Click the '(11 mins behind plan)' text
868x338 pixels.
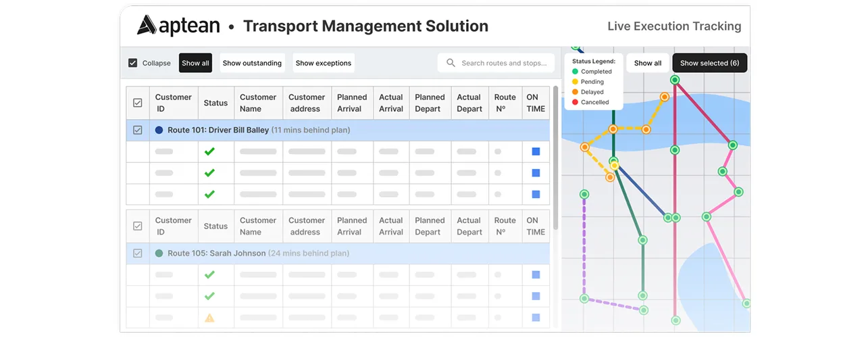point(311,130)
